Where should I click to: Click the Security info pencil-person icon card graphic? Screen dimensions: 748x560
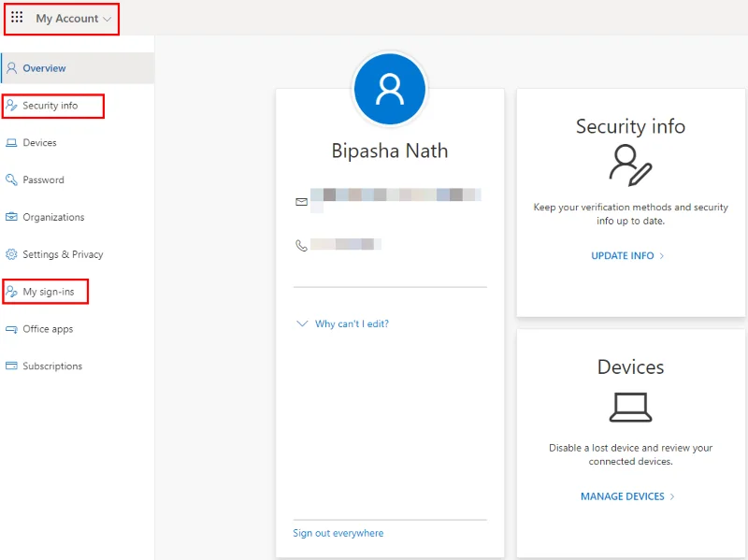[631, 166]
